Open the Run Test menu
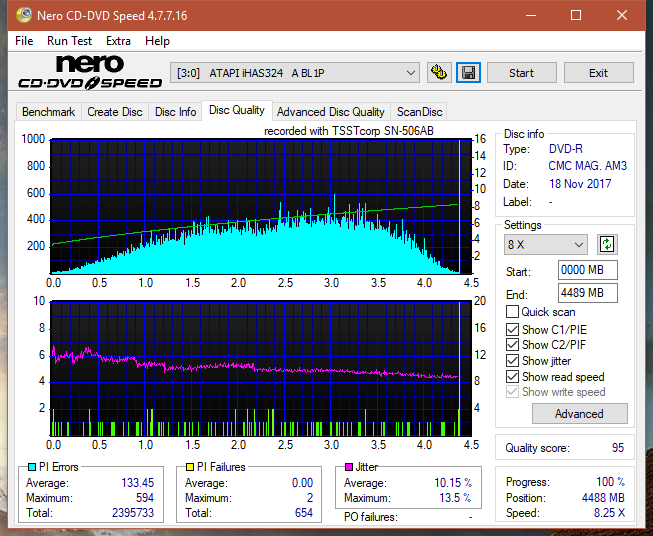The image size is (653, 536). tap(69, 41)
